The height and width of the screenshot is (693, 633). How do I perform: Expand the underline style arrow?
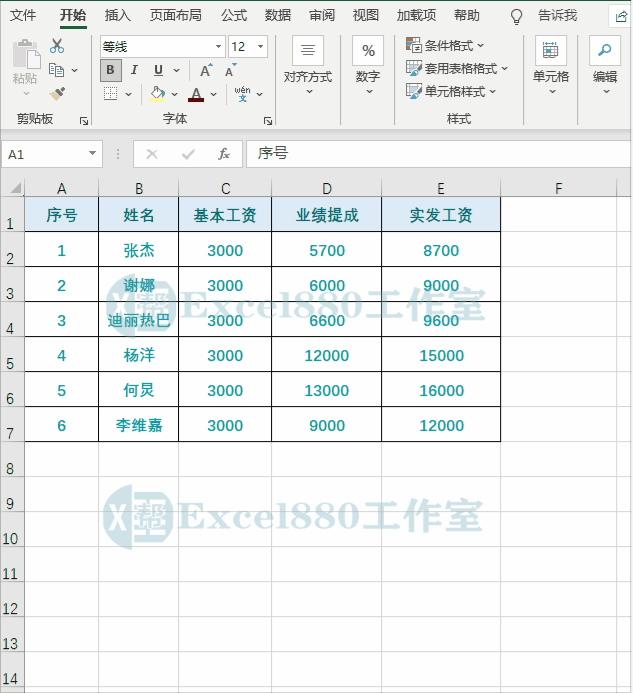point(176,70)
